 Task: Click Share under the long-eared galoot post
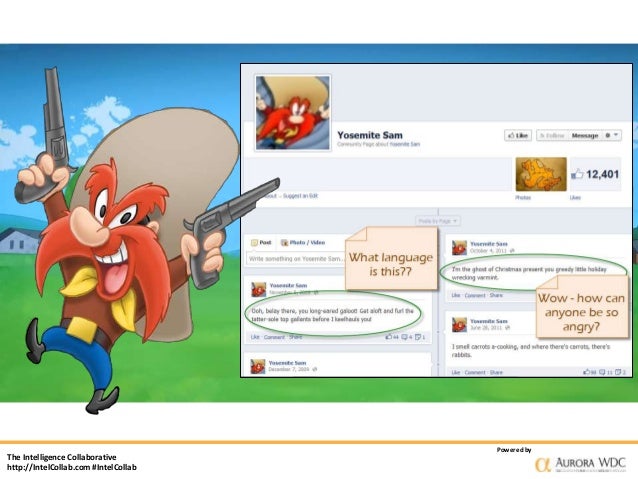click(x=295, y=337)
